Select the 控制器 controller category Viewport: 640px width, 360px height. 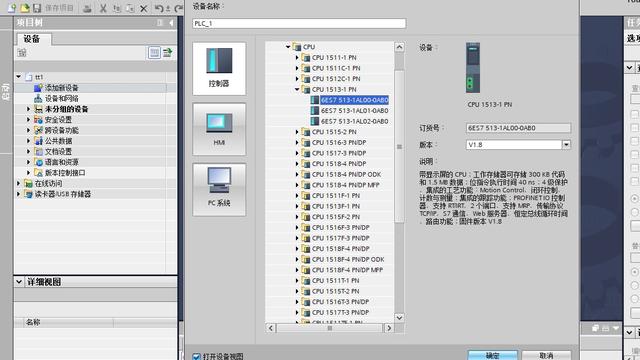[219, 69]
